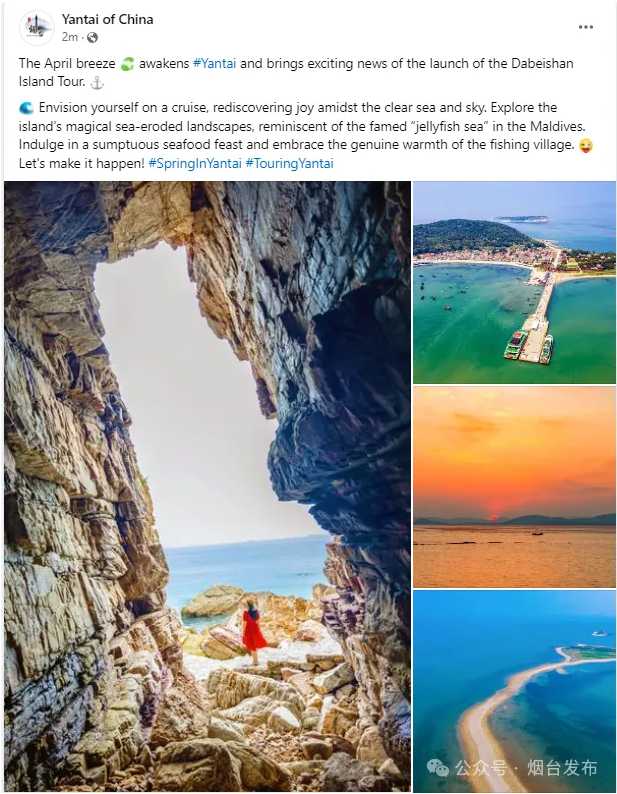Open the aerial pier harbor photo
The width and height of the screenshot is (617, 794).
click(x=514, y=283)
